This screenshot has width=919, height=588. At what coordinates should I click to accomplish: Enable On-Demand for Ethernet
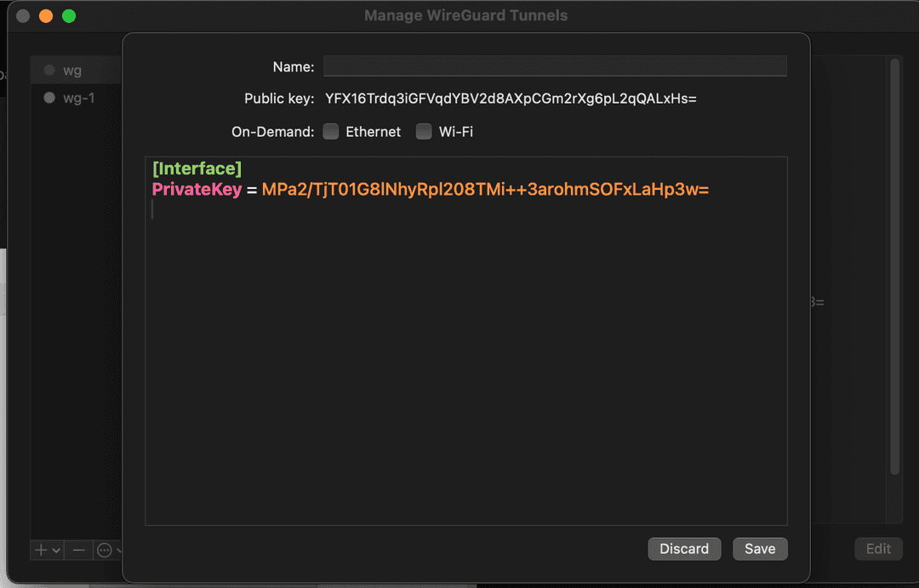pyautogui.click(x=331, y=131)
